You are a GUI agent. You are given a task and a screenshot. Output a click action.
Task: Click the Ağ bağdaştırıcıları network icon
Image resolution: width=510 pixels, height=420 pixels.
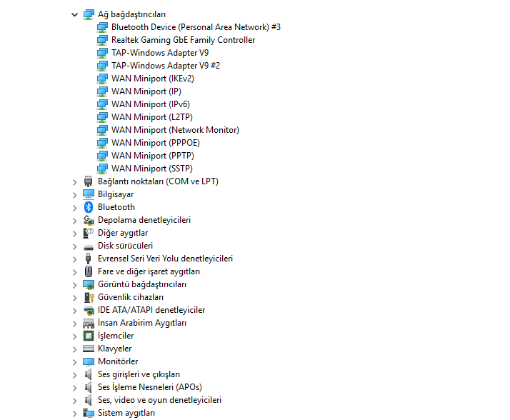[x=89, y=14]
